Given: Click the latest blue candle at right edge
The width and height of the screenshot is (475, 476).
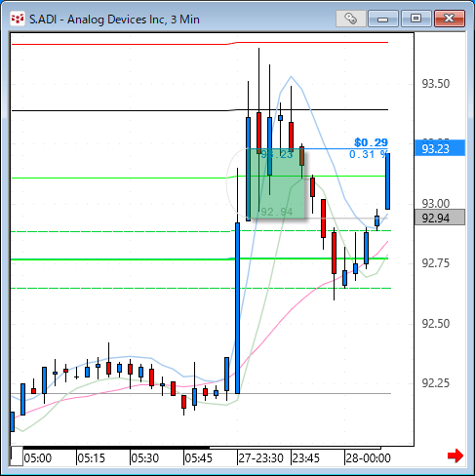Looking at the screenshot, I should click(x=387, y=181).
